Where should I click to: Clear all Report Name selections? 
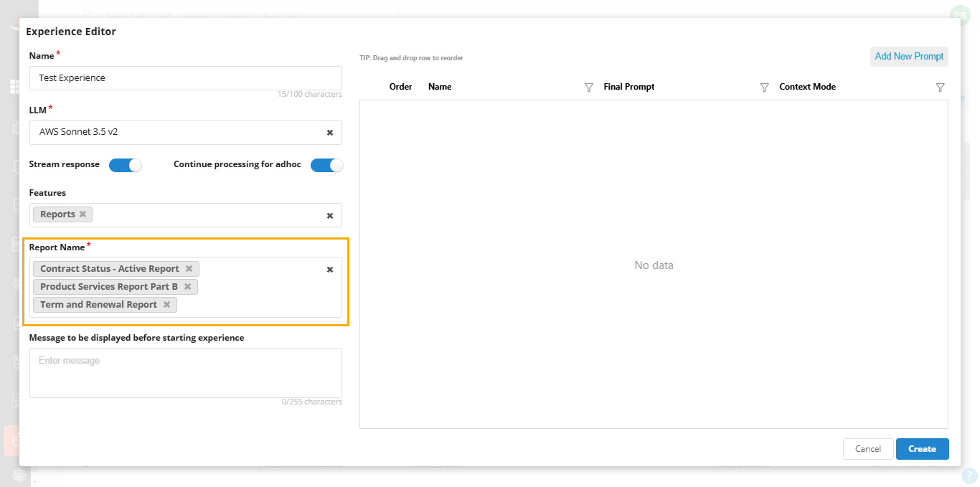[x=330, y=270]
